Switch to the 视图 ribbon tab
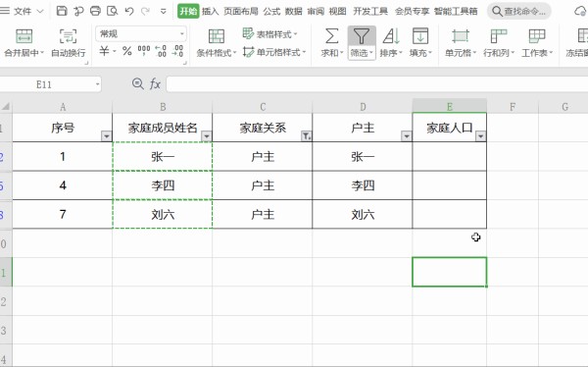 [337, 11]
